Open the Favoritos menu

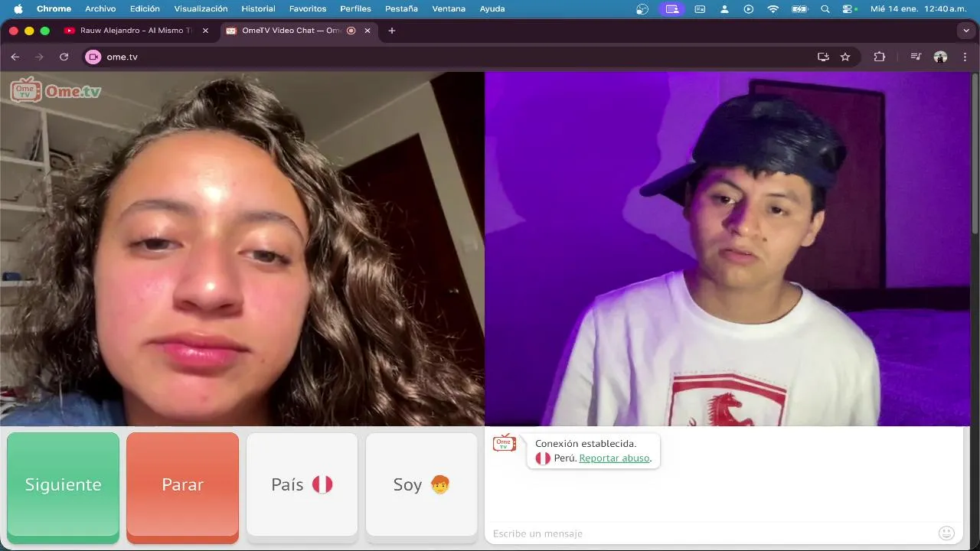(x=308, y=9)
